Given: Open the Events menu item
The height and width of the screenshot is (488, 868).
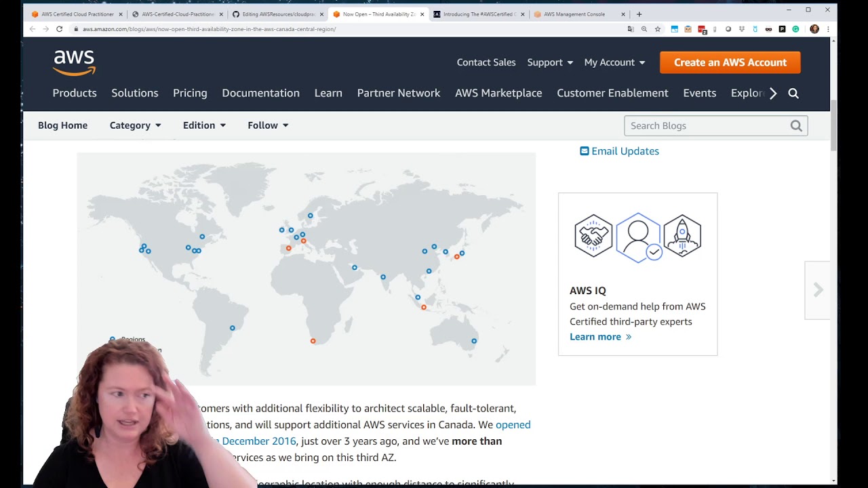Looking at the screenshot, I should coord(700,93).
